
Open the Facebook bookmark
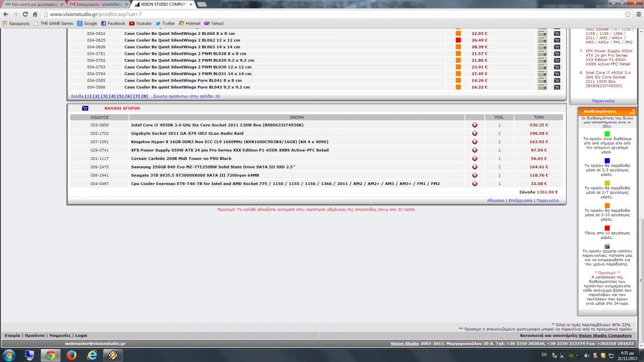pyautogui.click(x=113, y=24)
